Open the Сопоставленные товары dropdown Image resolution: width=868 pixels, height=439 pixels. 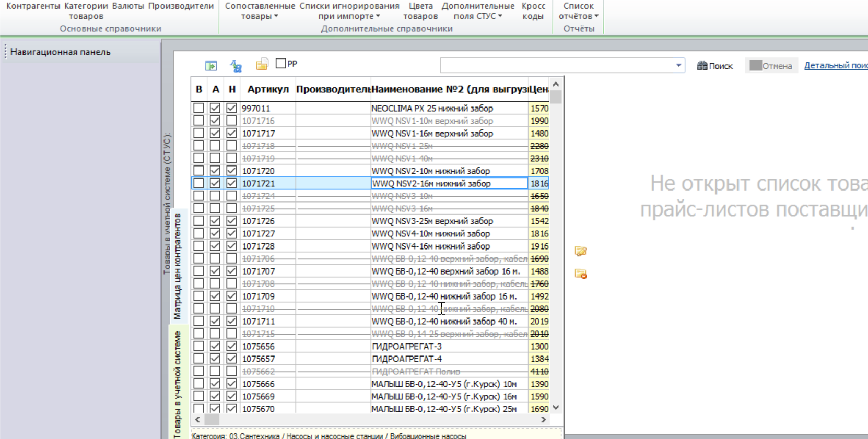click(x=260, y=11)
